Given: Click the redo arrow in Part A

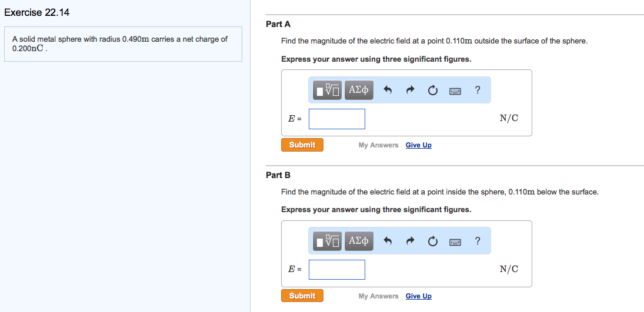Looking at the screenshot, I should point(411,90).
